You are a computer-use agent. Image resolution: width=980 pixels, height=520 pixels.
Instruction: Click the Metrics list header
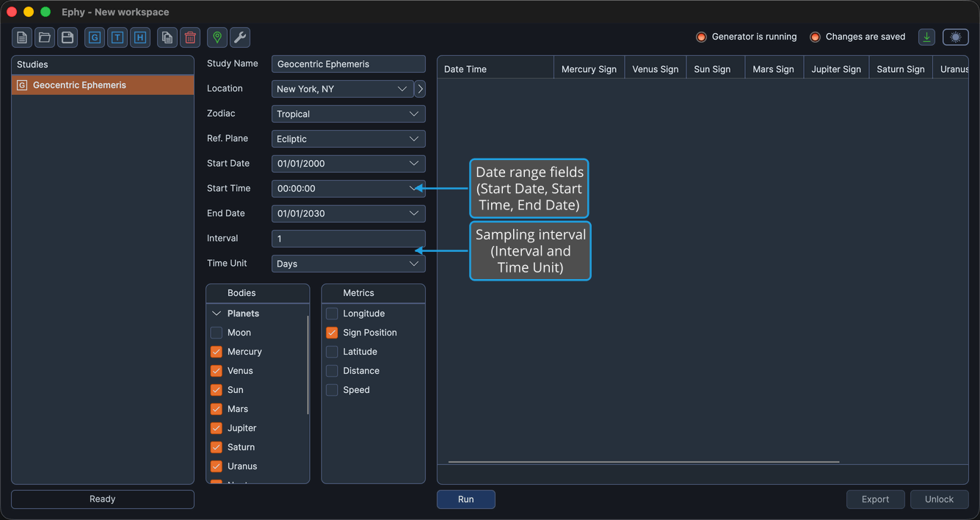coord(374,293)
